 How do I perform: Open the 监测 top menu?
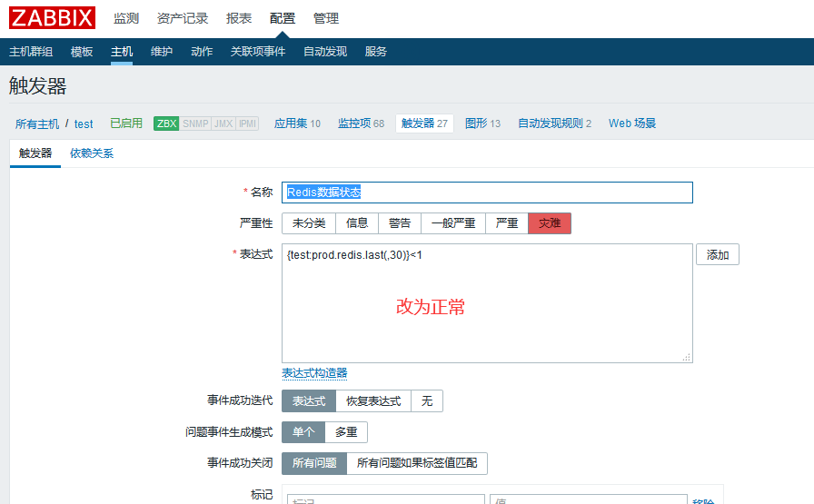click(x=126, y=18)
